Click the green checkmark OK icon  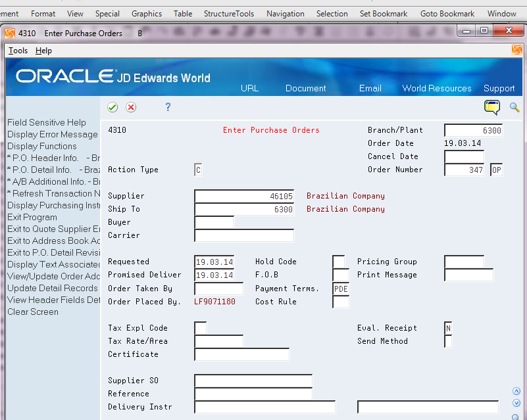(113, 107)
